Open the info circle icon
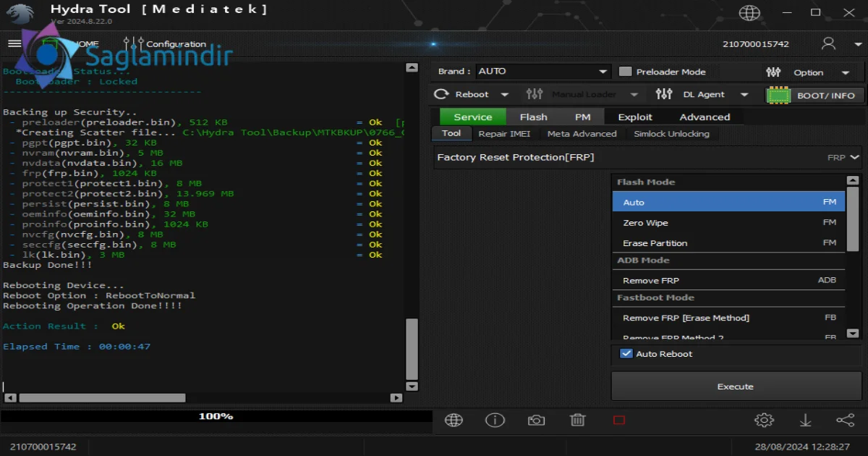Viewport: 868px width, 456px height. tap(495, 420)
